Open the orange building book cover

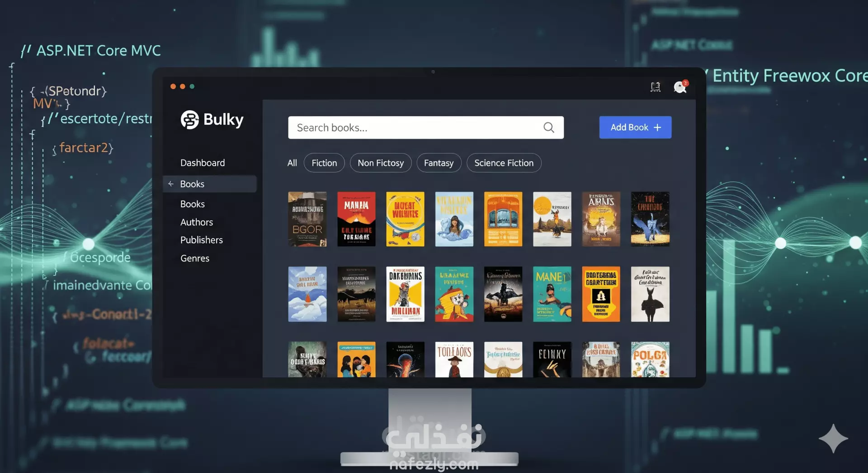503,219
